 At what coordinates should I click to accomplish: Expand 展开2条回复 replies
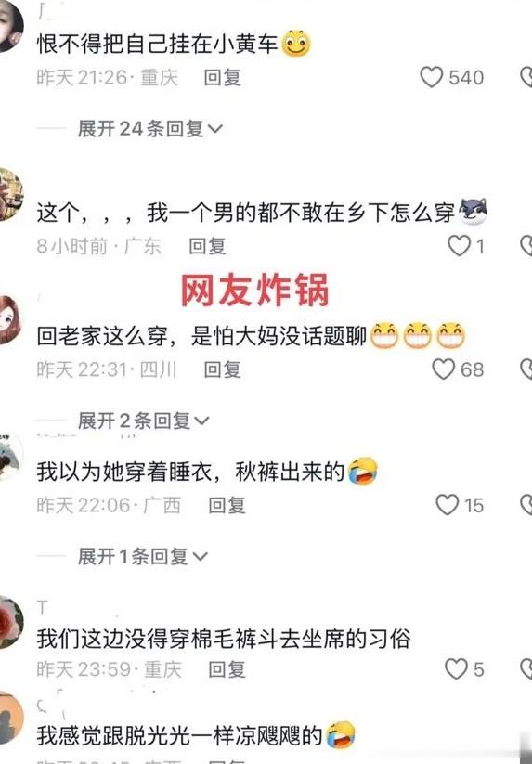click(x=143, y=421)
